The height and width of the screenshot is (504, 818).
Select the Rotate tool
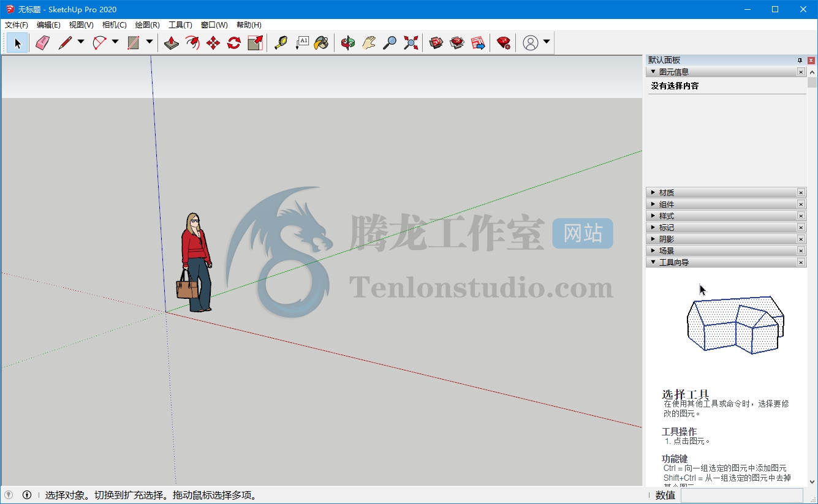click(234, 43)
